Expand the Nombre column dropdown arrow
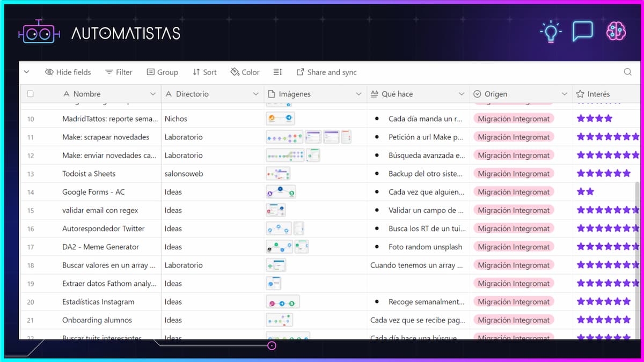The width and height of the screenshot is (644, 362). 153,94
